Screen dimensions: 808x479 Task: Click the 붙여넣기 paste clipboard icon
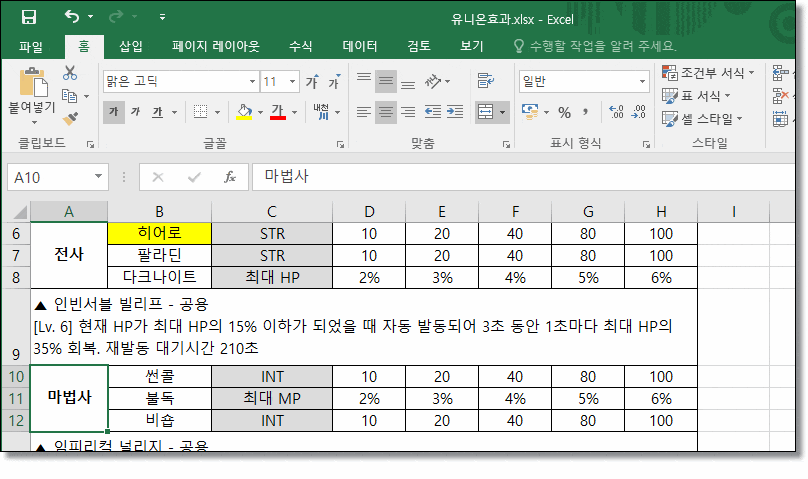point(33,82)
